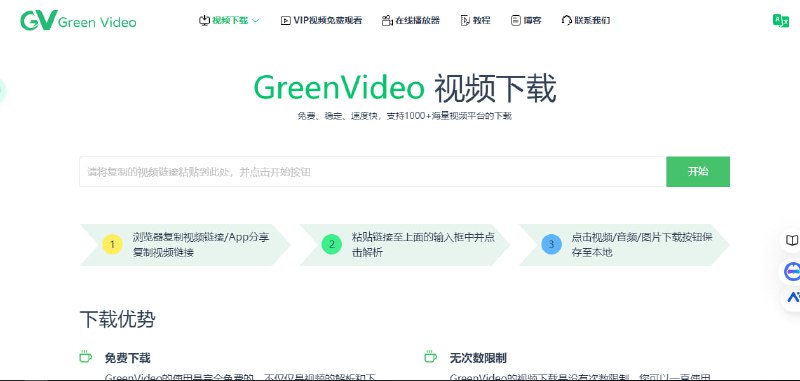The image size is (800, 381).
Task: Click step text 浏览器复制视频链接/App分享
Action: pos(201,237)
